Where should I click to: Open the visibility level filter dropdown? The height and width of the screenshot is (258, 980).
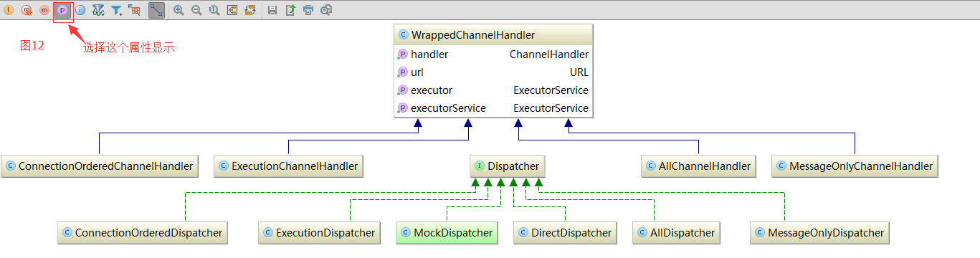coord(98,10)
